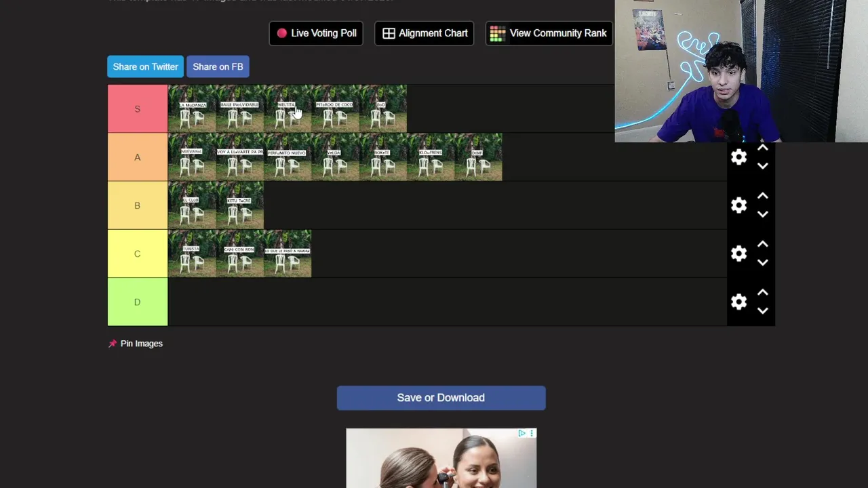Click the A tier label
This screenshot has width=868, height=488.
click(138, 157)
